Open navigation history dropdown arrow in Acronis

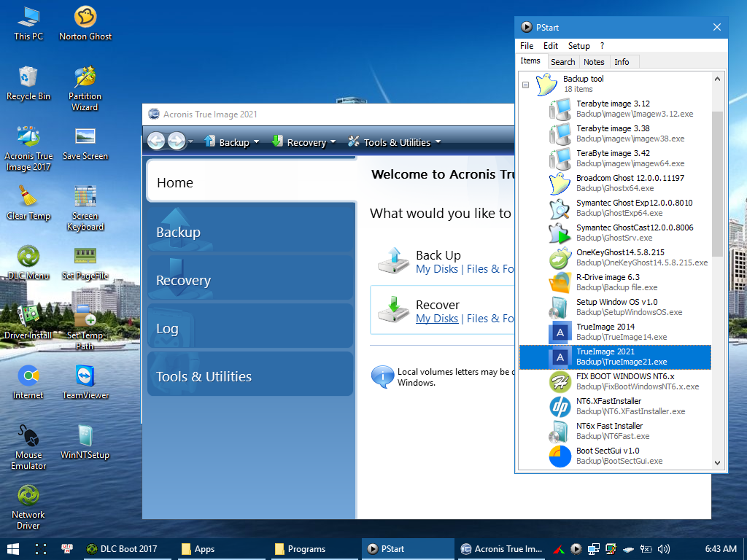coord(191,141)
